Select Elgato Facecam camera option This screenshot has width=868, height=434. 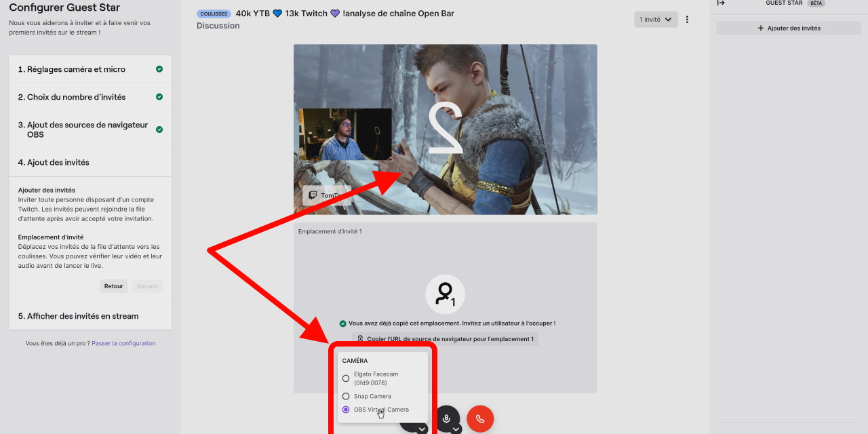pos(346,378)
